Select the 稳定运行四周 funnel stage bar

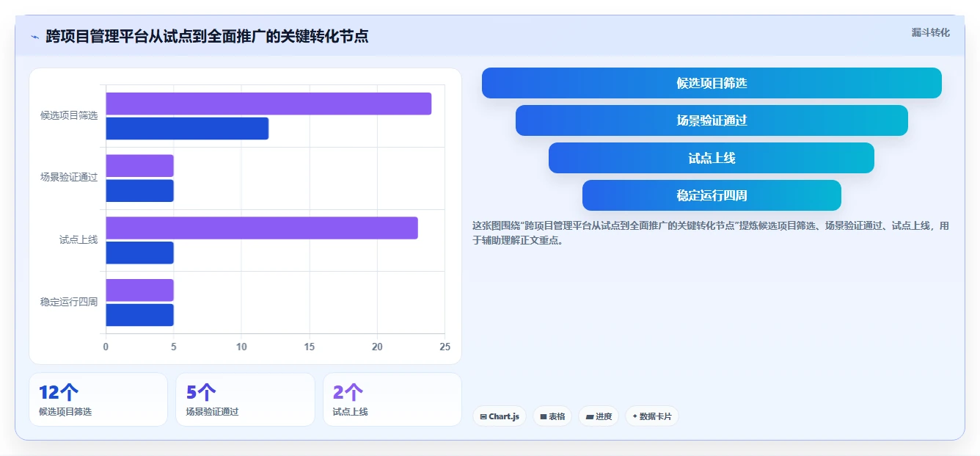(x=712, y=195)
